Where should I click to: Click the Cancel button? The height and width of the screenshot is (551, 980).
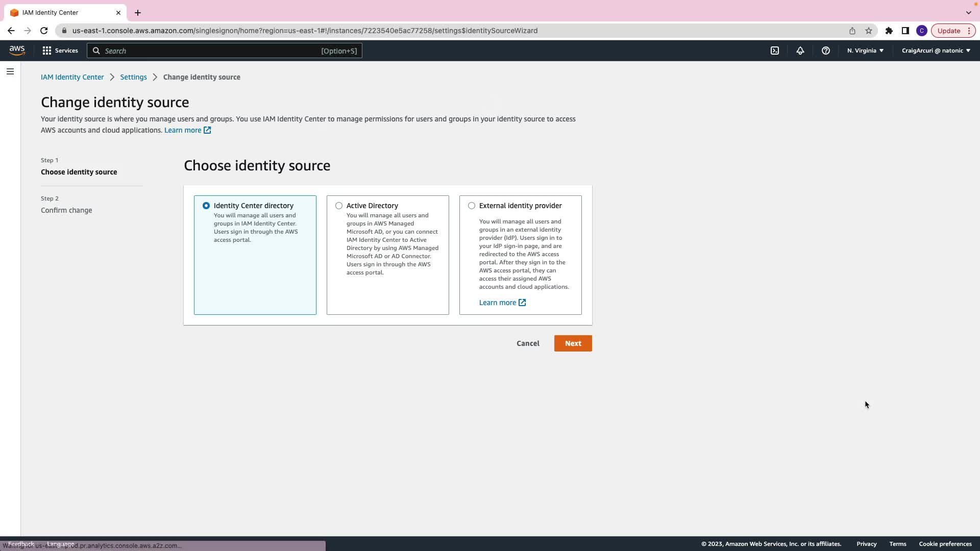coord(528,343)
